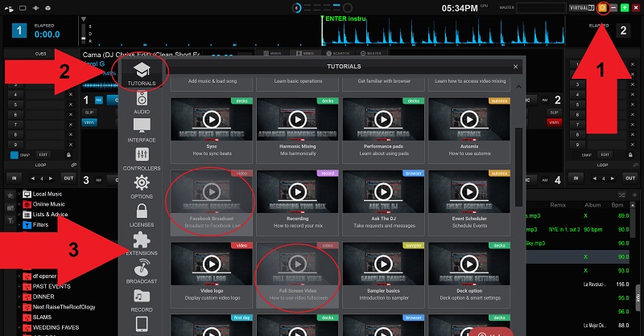
Task: Click the right deck cues EDIT button
Action: click(x=605, y=154)
